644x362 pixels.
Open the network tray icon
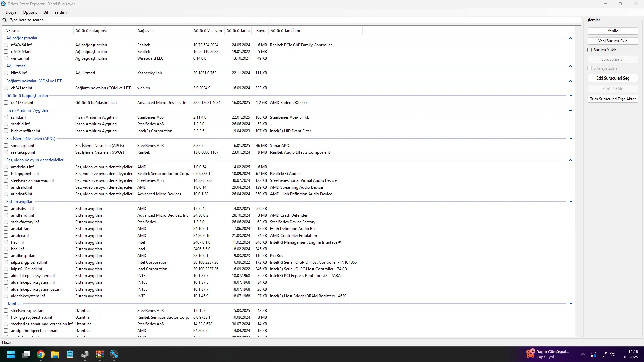604,354
